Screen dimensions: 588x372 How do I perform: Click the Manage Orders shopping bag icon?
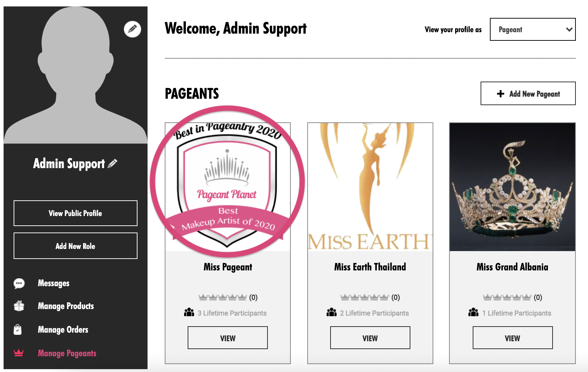click(x=18, y=329)
